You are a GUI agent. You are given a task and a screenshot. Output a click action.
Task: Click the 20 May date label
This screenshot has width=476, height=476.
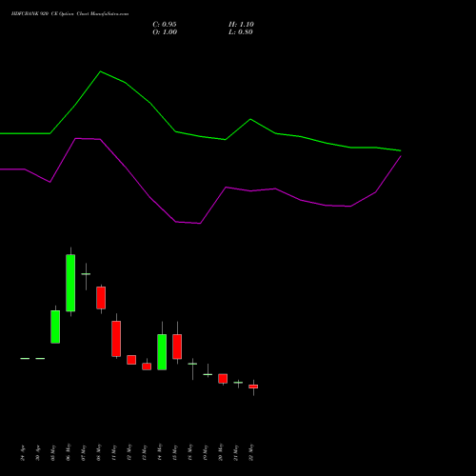coord(221,452)
